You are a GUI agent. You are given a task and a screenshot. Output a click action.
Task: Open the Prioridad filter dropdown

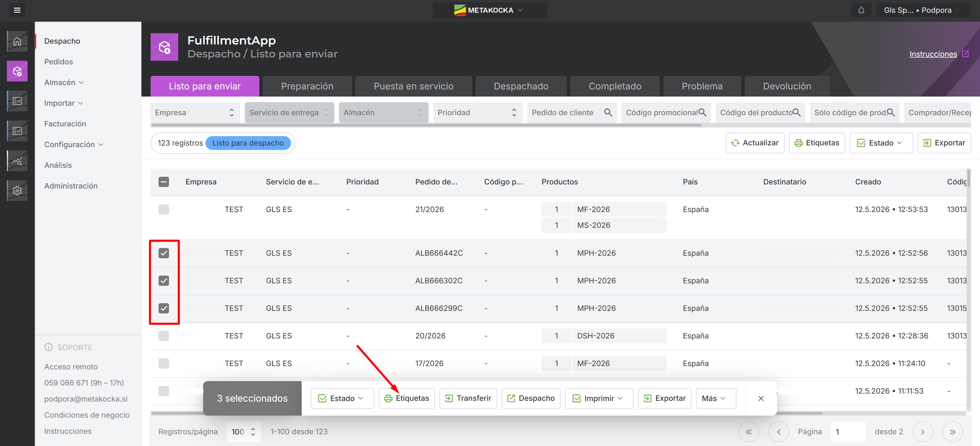(477, 113)
